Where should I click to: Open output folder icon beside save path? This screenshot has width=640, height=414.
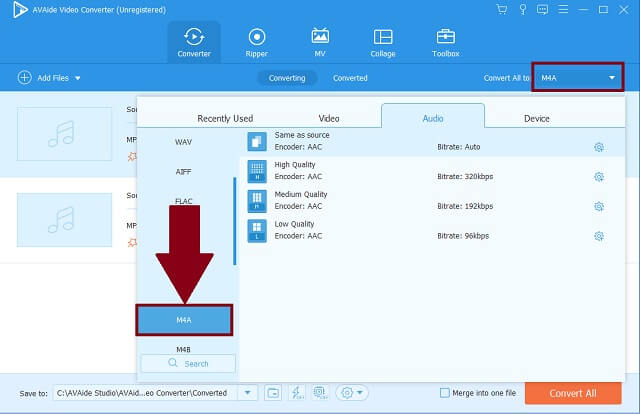click(x=273, y=393)
